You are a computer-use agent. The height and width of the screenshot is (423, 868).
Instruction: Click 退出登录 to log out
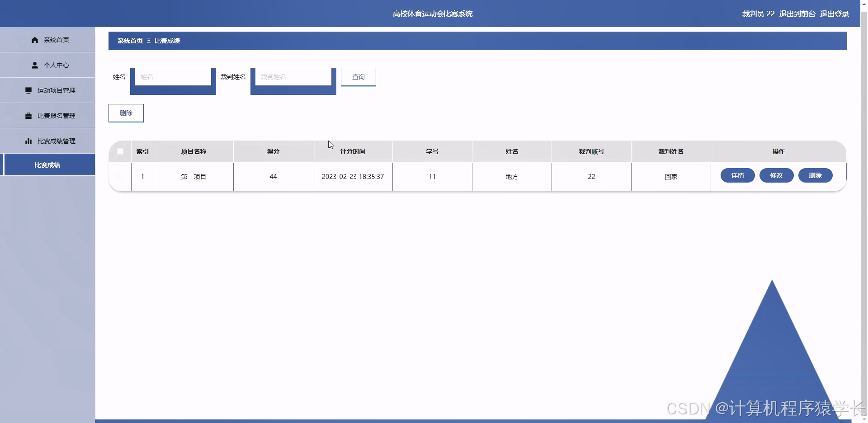point(835,14)
